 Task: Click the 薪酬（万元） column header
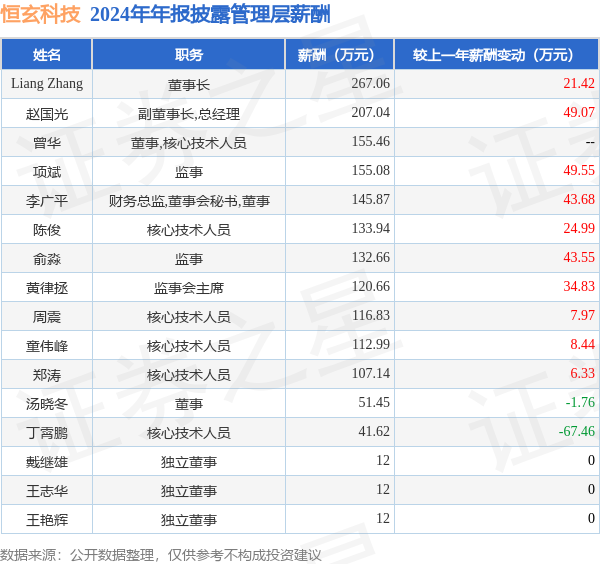(339, 55)
